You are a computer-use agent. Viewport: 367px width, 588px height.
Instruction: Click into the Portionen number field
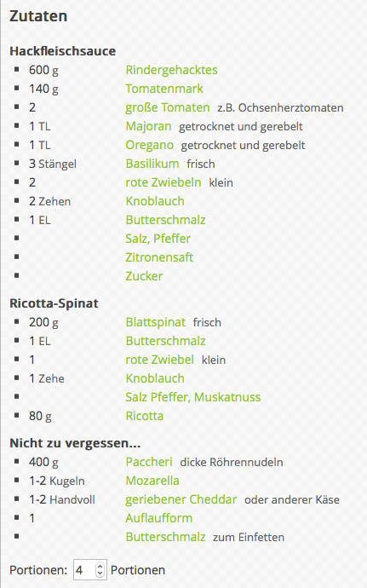pyautogui.click(x=84, y=570)
